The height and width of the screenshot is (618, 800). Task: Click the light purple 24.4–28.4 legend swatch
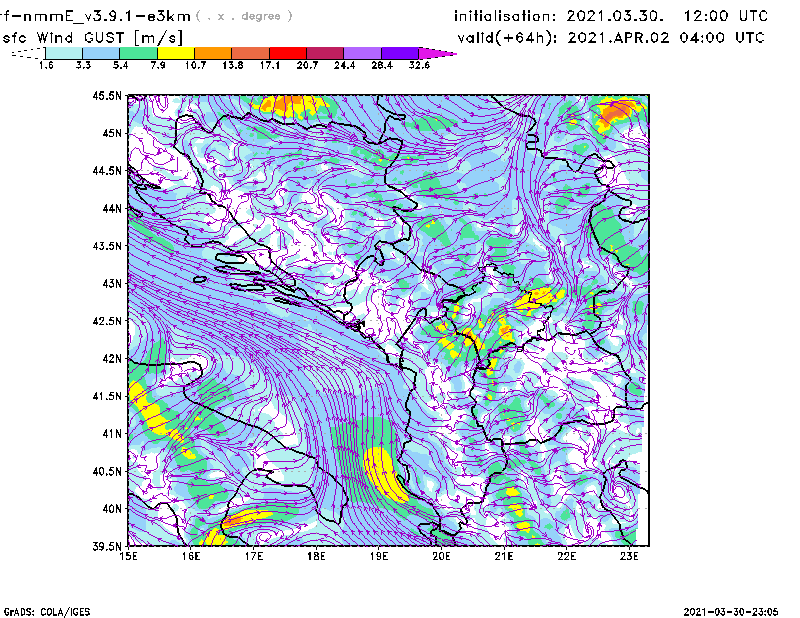pos(363,53)
